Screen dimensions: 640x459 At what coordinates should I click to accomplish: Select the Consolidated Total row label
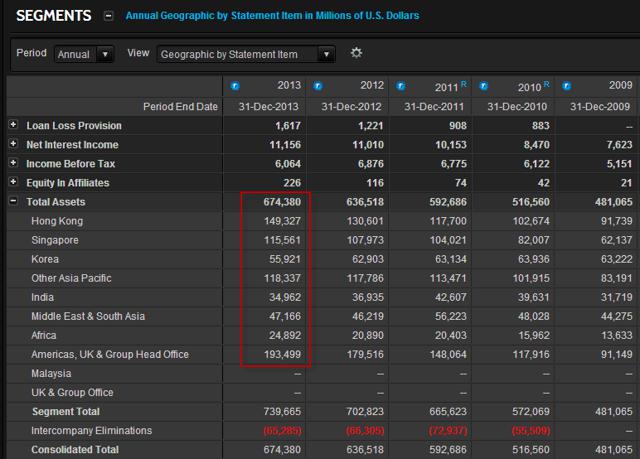[75, 450]
